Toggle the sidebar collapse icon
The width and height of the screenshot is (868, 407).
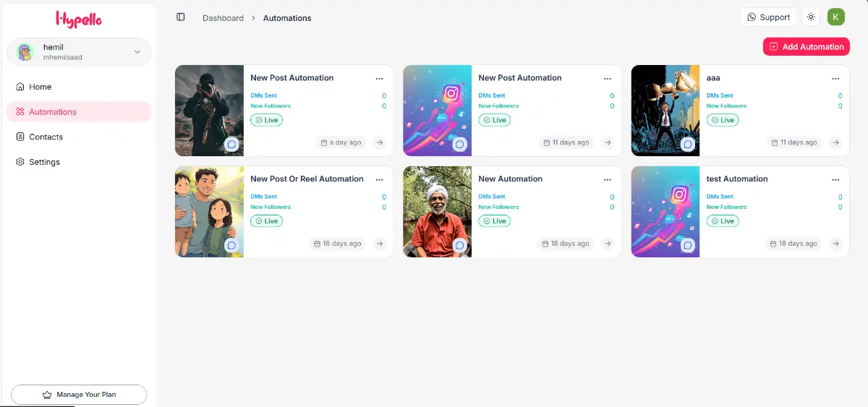[181, 17]
